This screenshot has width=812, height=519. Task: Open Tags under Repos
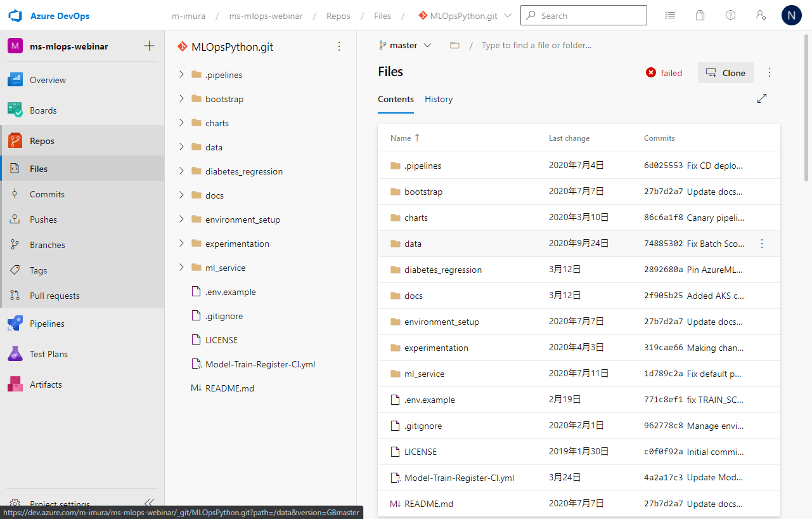pyautogui.click(x=82, y=270)
